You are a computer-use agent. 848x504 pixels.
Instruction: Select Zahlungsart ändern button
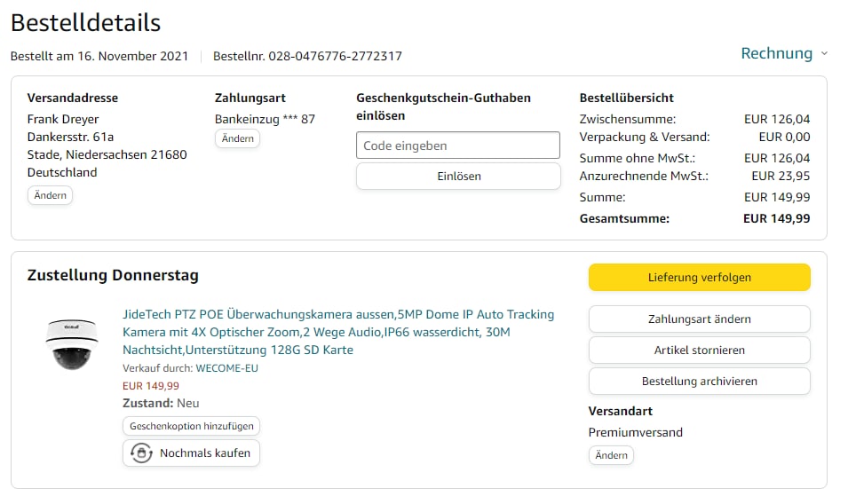click(x=699, y=319)
